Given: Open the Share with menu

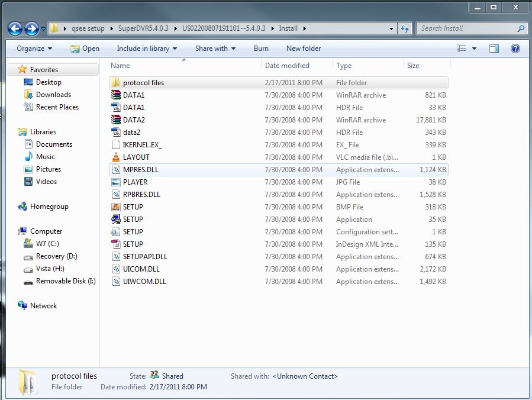Looking at the screenshot, I should [x=215, y=49].
